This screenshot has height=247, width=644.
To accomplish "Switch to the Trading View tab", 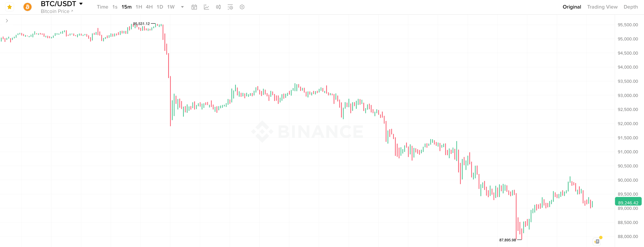I will [602, 7].
